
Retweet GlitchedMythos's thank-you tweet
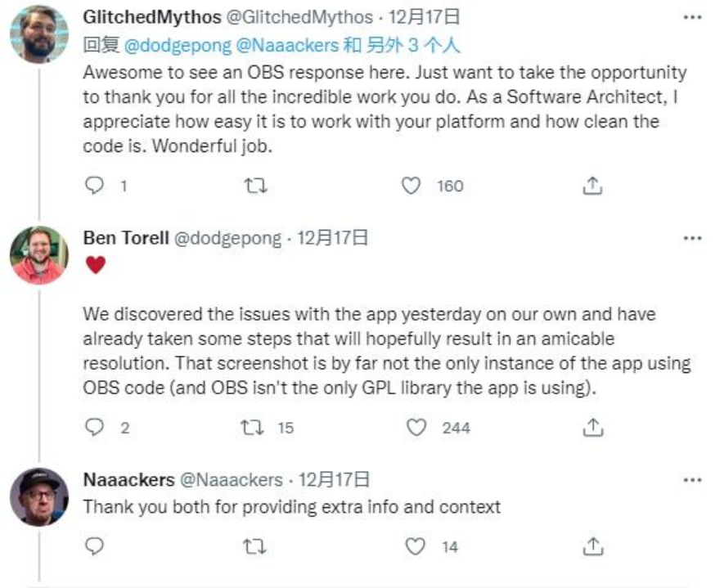pyautogui.click(x=256, y=186)
